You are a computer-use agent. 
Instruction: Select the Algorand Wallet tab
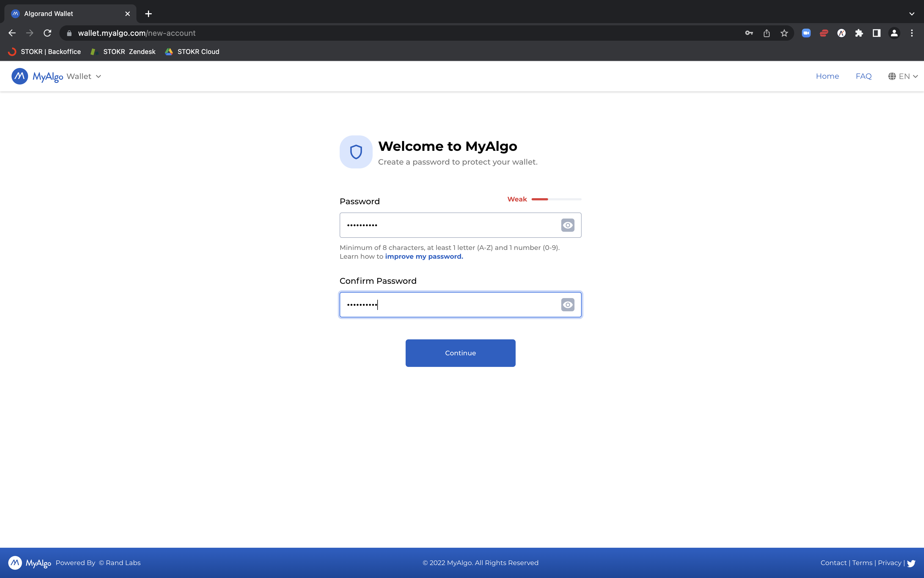click(70, 14)
